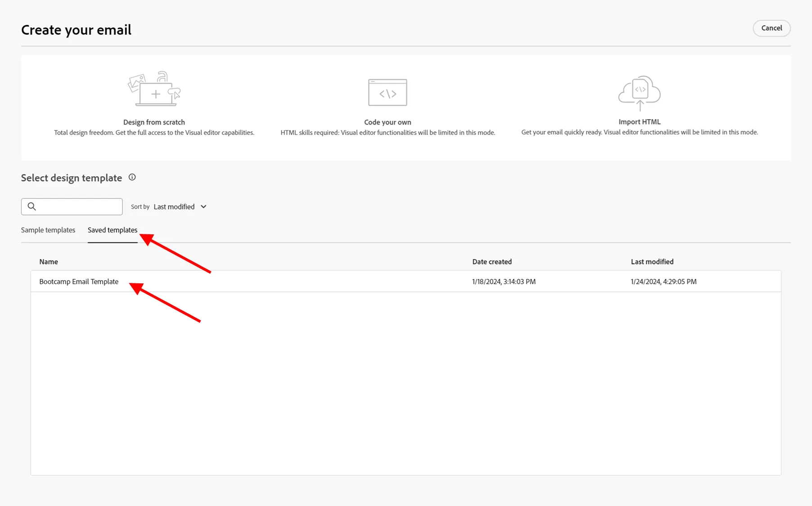The image size is (812, 506).
Task: Open the Sort by Last modified dropdown
Action: pyautogui.click(x=180, y=207)
